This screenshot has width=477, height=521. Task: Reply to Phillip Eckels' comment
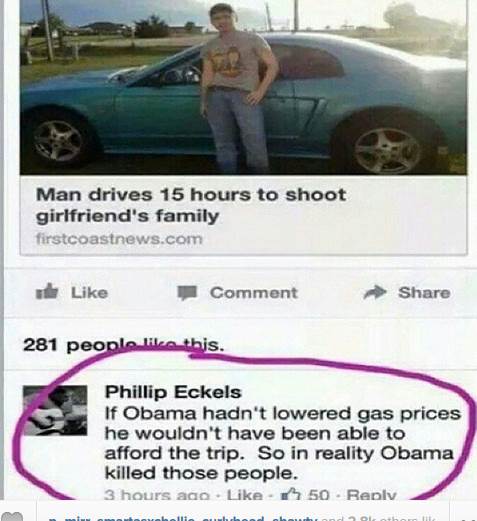click(372, 495)
